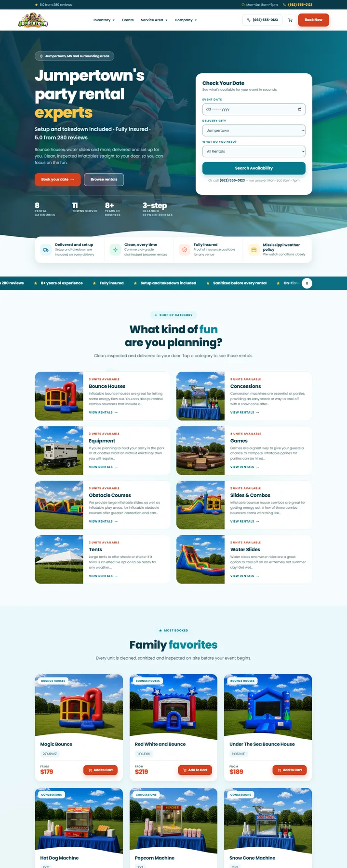Click the Hot Dog Machine title
Image resolution: width=347 pixels, height=868 pixels.
coord(59,858)
